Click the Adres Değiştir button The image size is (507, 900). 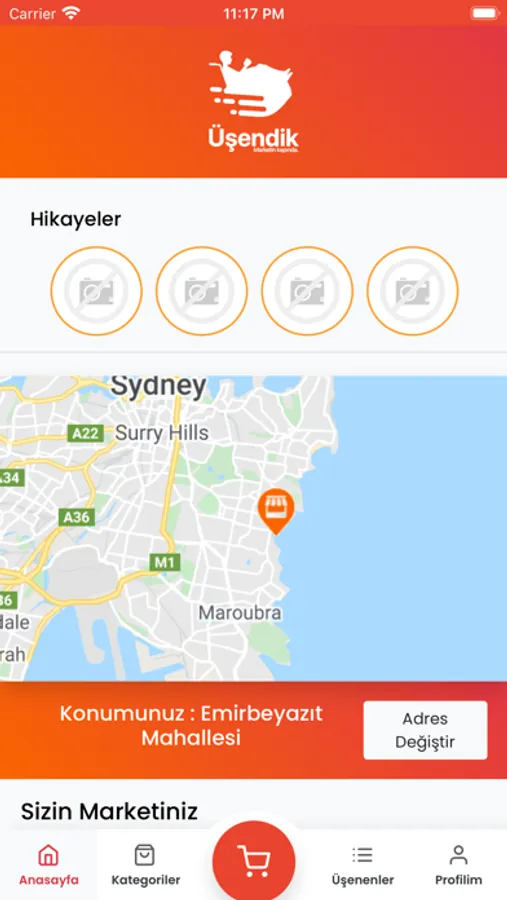[x=425, y=730]
